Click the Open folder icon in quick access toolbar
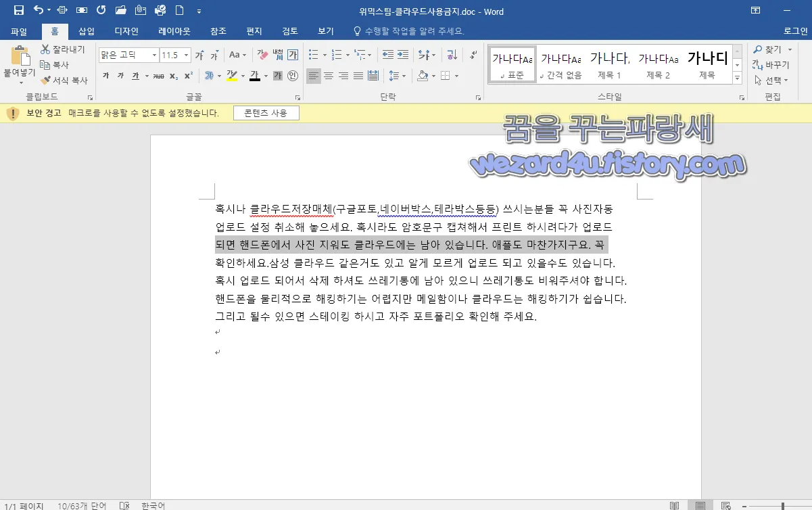Image resolution: width=812 pixels, height=510 pixels. click(121, 10)
